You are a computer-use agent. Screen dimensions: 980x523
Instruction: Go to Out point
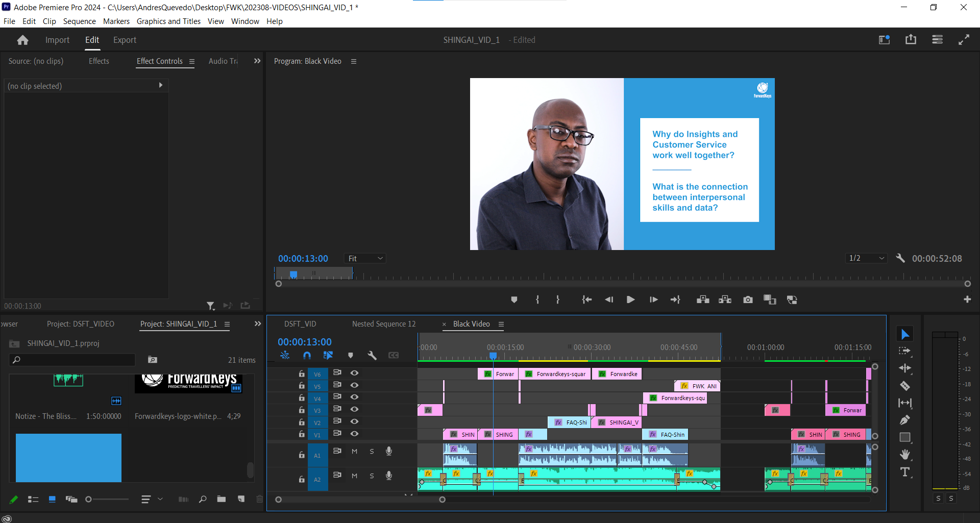675,300
